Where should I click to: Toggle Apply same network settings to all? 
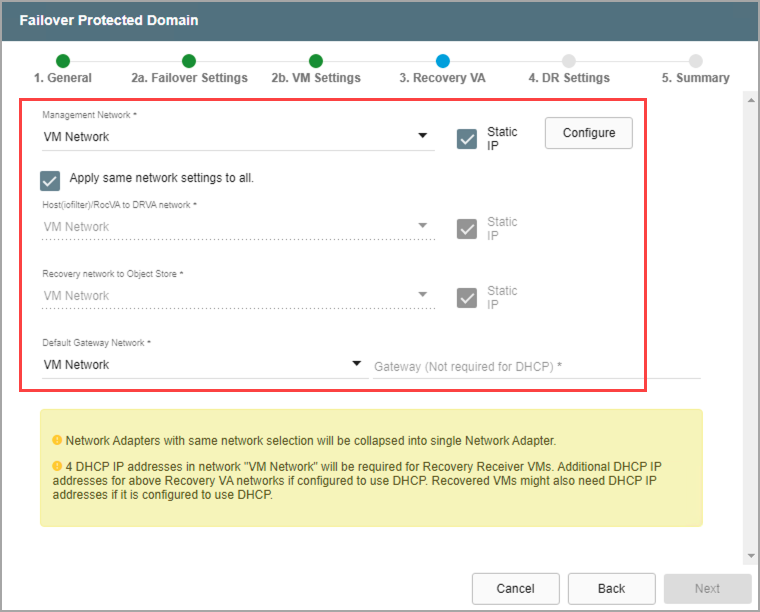[x=50, y=180]
